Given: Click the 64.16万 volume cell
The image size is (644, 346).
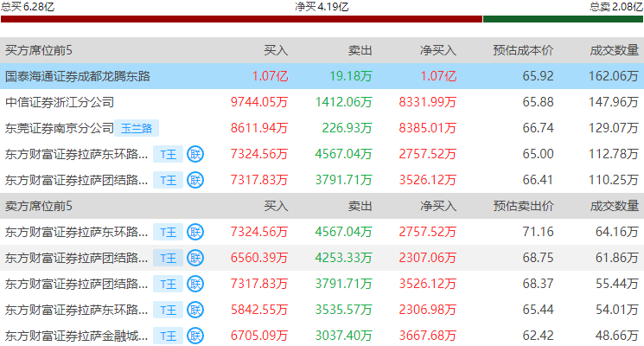Looking at the screenshot, I should (x=617, y=232).
